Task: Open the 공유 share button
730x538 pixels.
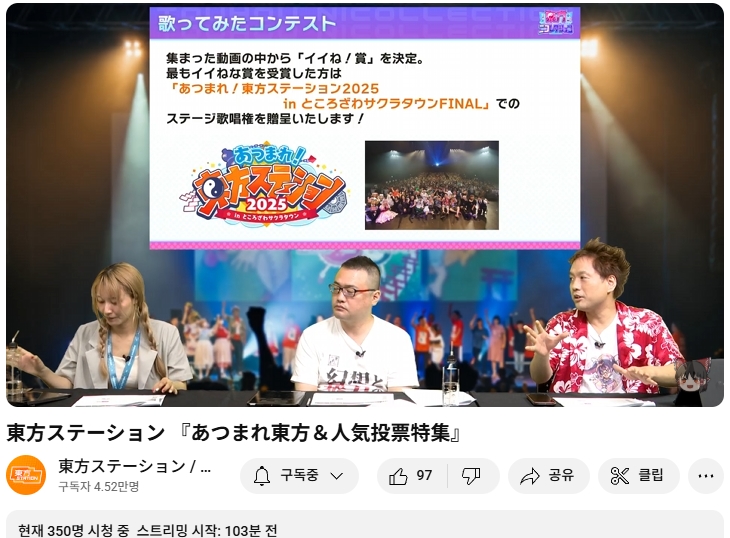Action: pyautogui.click(x=548, y=476)
